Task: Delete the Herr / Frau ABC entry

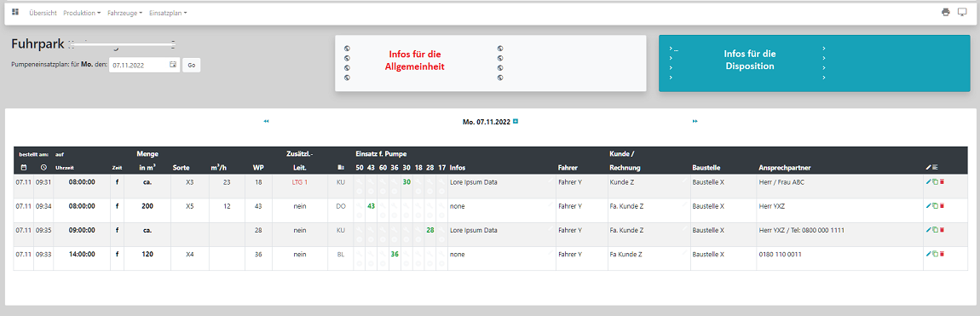Action: coord(942,181)
